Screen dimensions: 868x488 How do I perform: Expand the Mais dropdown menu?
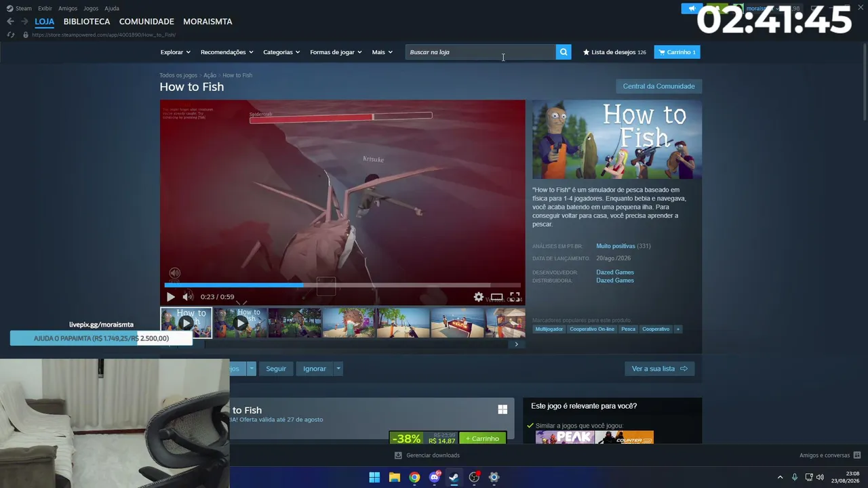(382, 52)
